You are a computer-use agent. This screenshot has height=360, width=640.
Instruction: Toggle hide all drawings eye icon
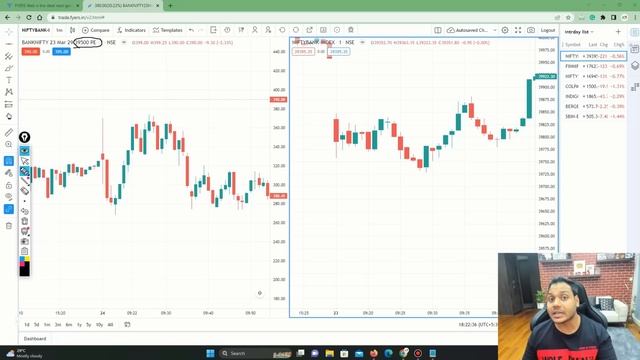[9, 197]
